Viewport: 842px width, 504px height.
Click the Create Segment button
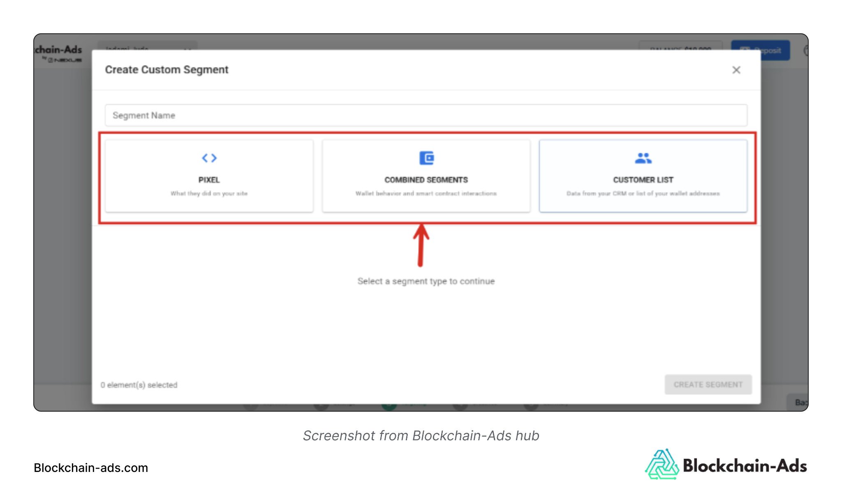708,384
